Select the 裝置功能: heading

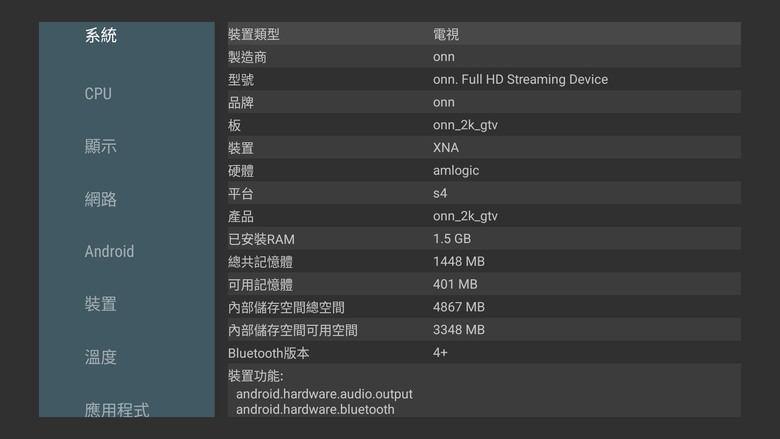point(256,376)
